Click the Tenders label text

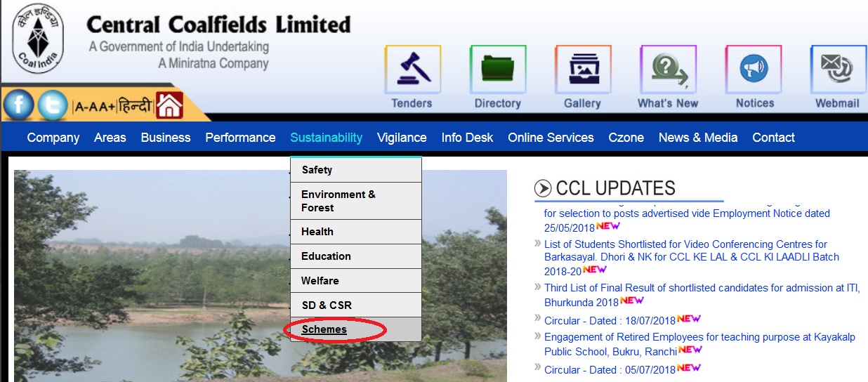tap(412, 103)
